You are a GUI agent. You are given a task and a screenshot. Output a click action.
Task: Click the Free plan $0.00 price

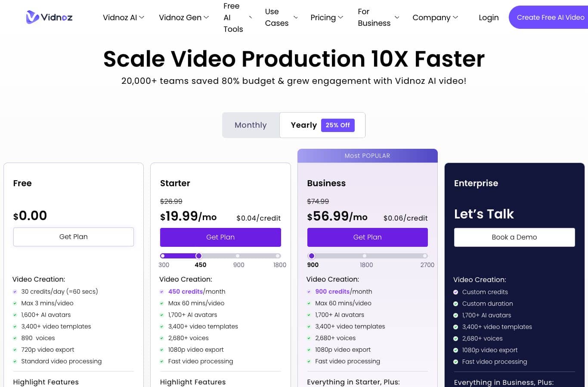click(x=30, y=215)
